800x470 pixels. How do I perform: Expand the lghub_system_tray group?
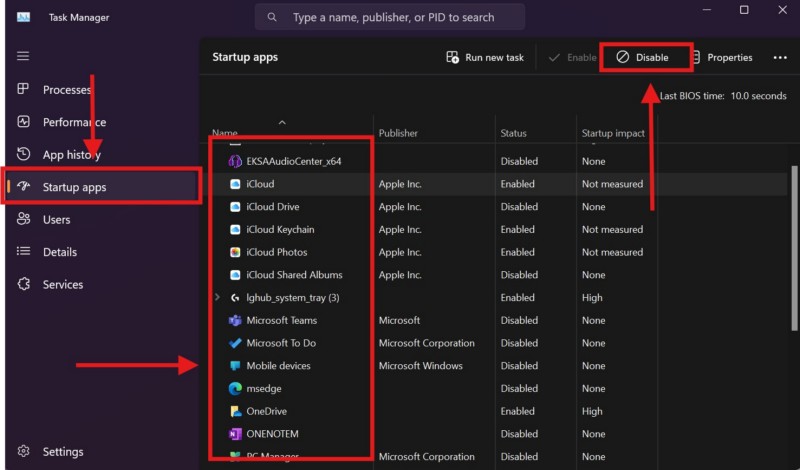pos(218,298)
